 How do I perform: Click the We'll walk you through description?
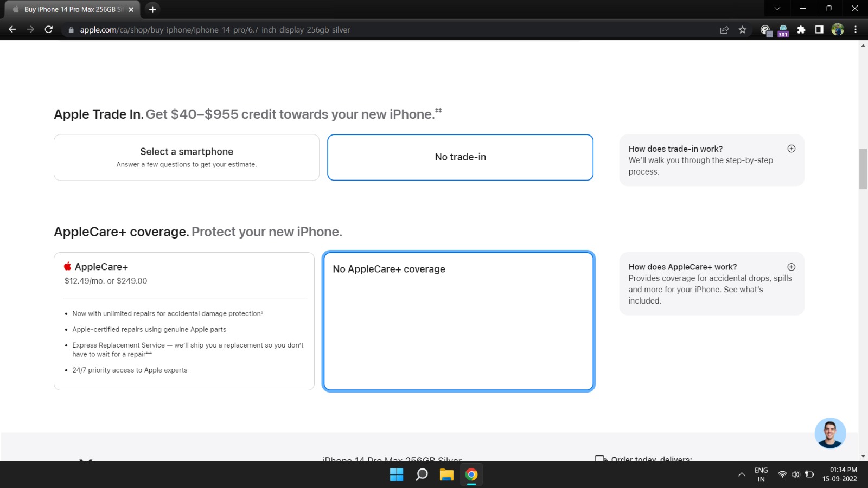click(701, 166)
